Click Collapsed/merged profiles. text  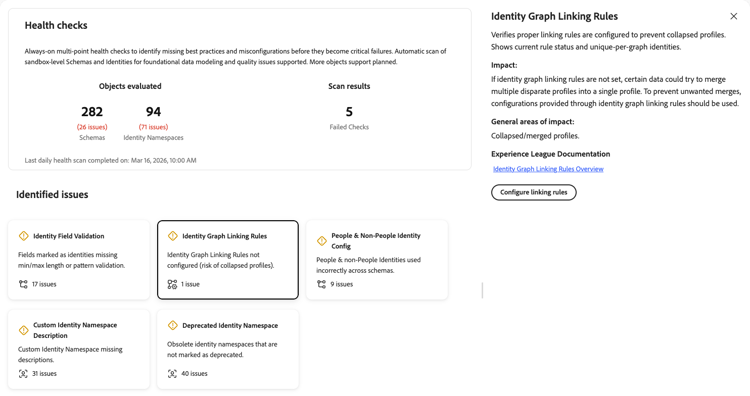click(x=535, y=136)
